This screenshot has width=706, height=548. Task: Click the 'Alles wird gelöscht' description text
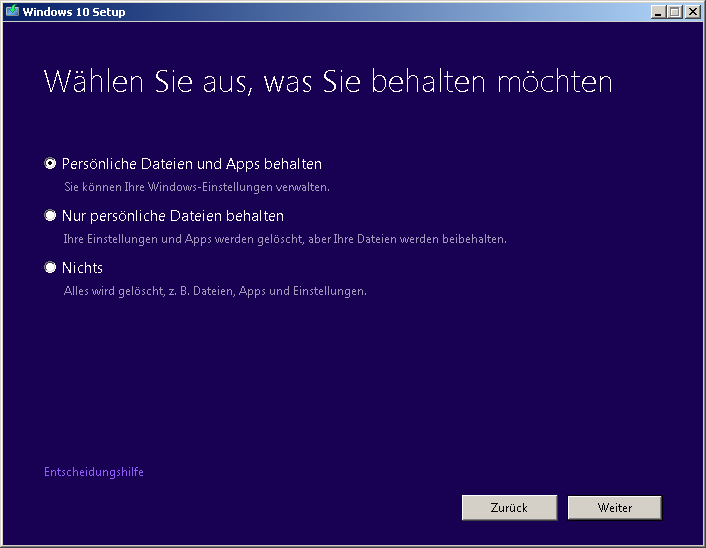[x=214, y=291]
